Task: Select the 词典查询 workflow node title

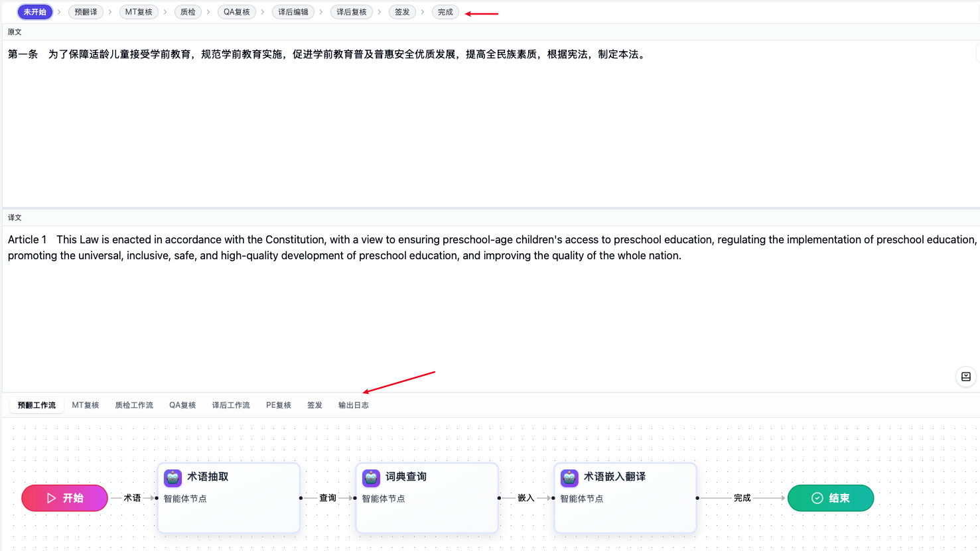Action: 406,477
